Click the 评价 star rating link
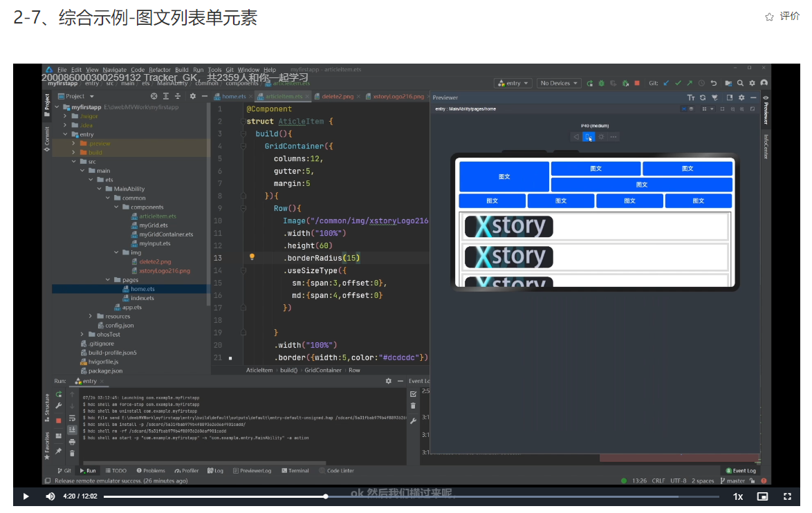The image size is (812, 513). pos(782,17)
